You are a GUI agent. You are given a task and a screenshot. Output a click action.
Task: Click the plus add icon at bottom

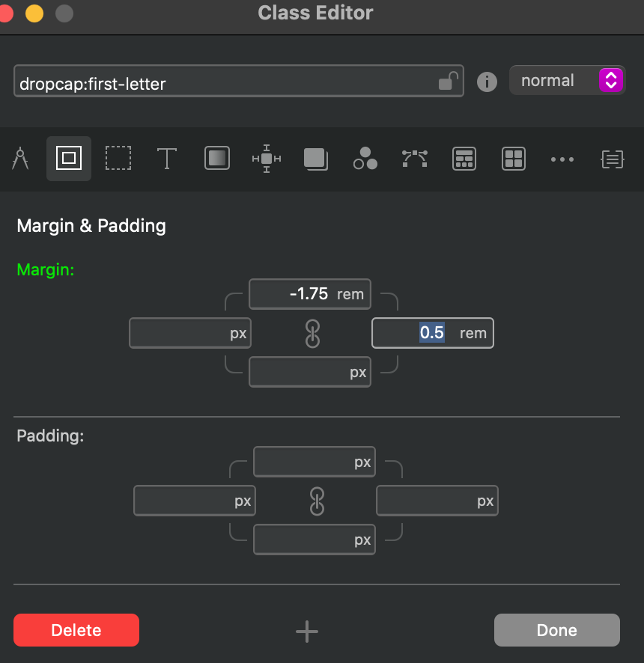(307, 631)
